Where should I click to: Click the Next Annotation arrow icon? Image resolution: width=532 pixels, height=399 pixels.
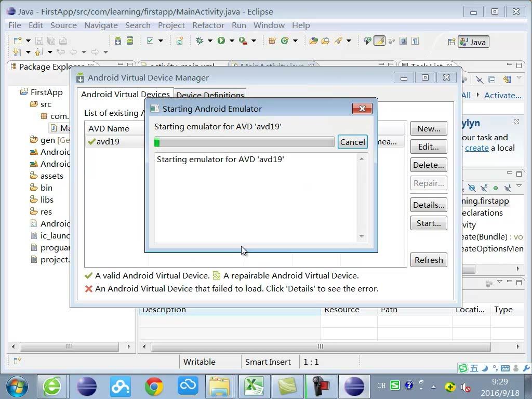(16, 52)
